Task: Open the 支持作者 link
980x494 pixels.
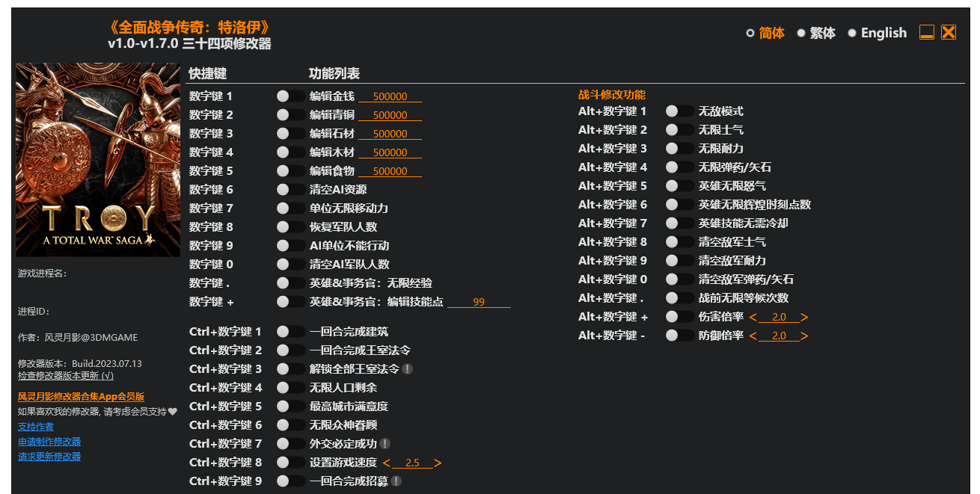Action: coord(36,427)
